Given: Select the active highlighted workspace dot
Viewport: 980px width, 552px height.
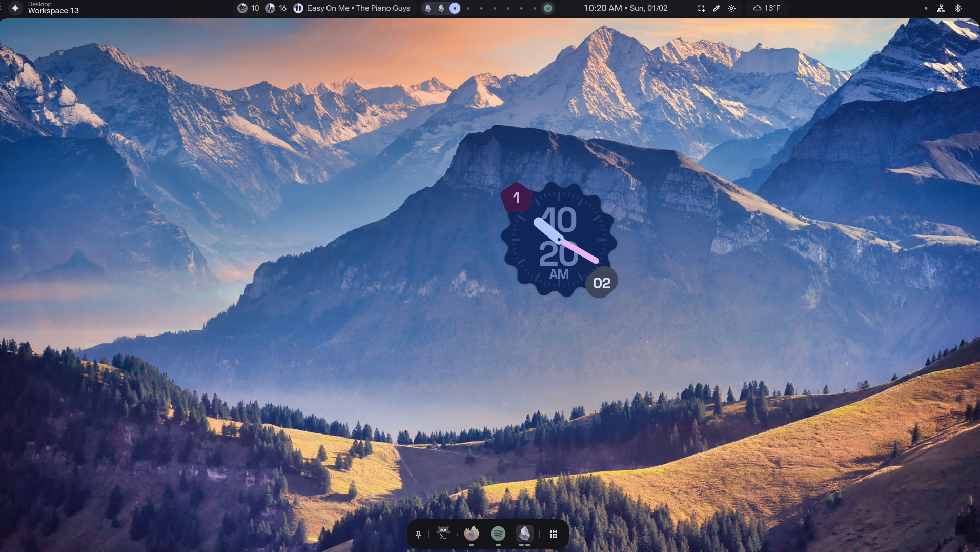Looking at the screenshot, I should [x=455, y=8].
